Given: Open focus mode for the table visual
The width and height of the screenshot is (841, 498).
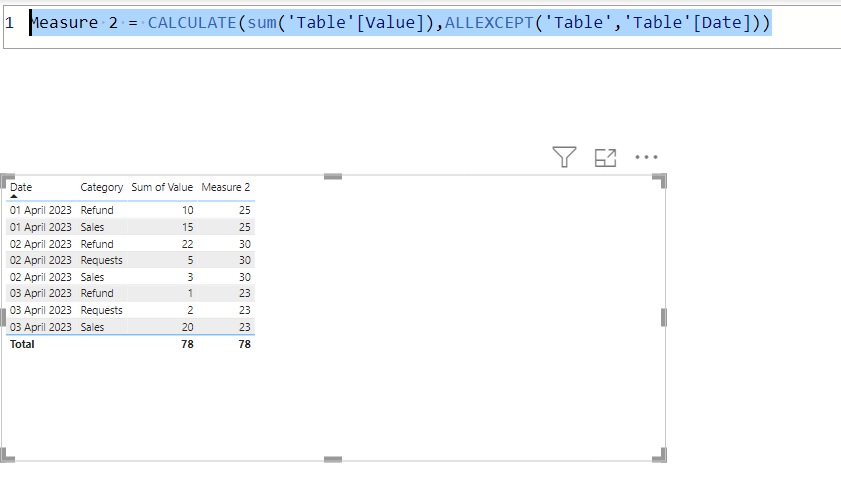Looking at the screenshot, I should point(606,158).
